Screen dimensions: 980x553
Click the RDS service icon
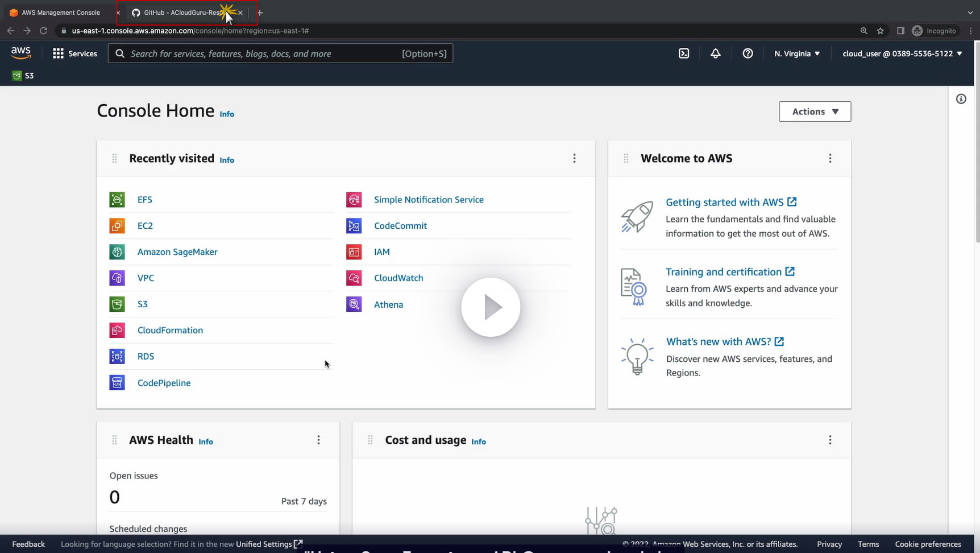tap(117, 356)
